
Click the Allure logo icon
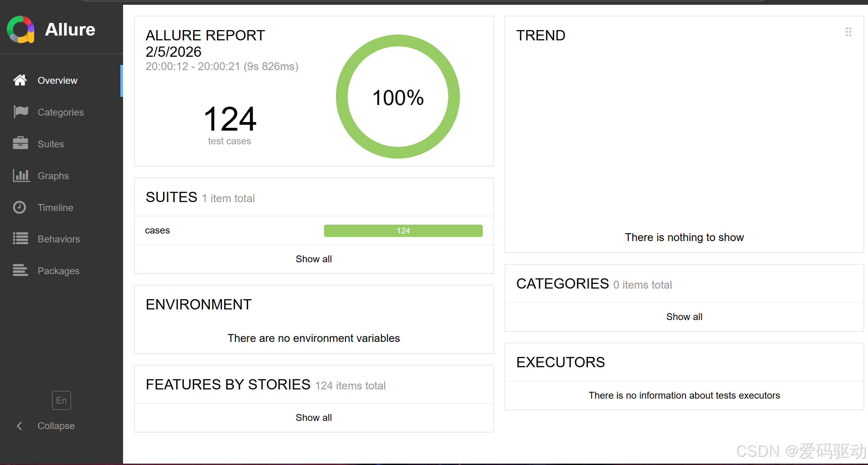coord(21,29)
